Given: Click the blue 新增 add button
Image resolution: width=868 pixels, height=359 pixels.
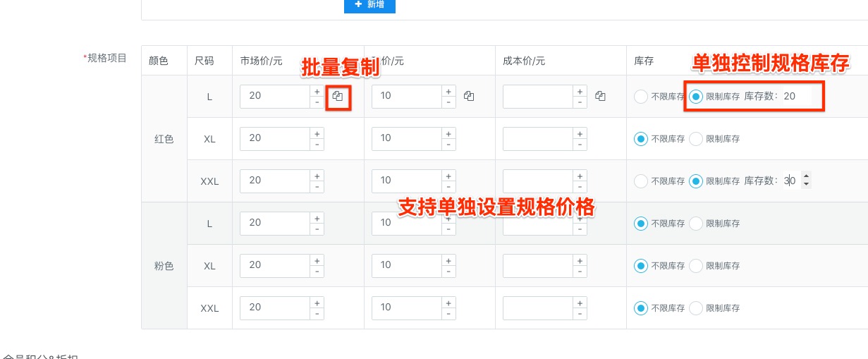Looking at the screenshot, I should pos(369,5).
